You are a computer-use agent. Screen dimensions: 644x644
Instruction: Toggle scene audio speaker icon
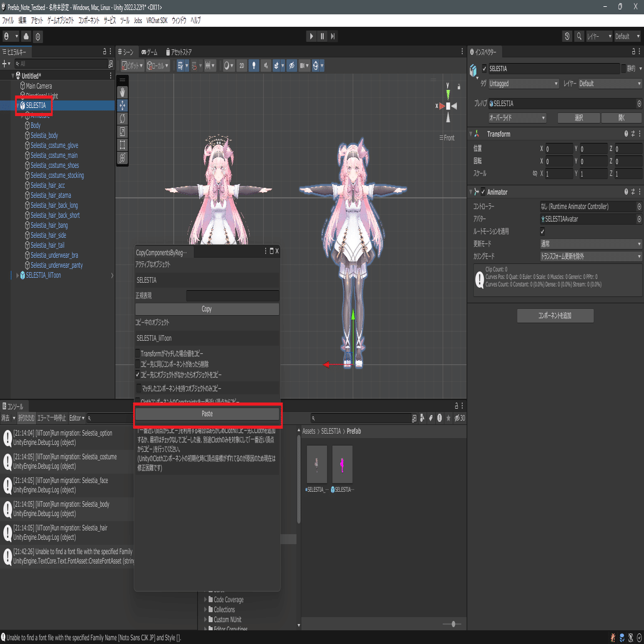[266, 66]
